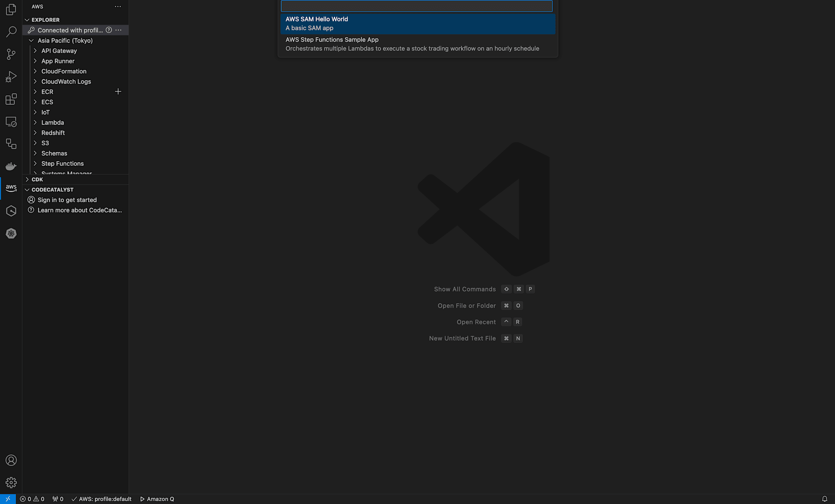The width and height of the screenshot is (835, 504).
Task: Click the remote window indicator in status bar
Action: [x=8, y=499]
